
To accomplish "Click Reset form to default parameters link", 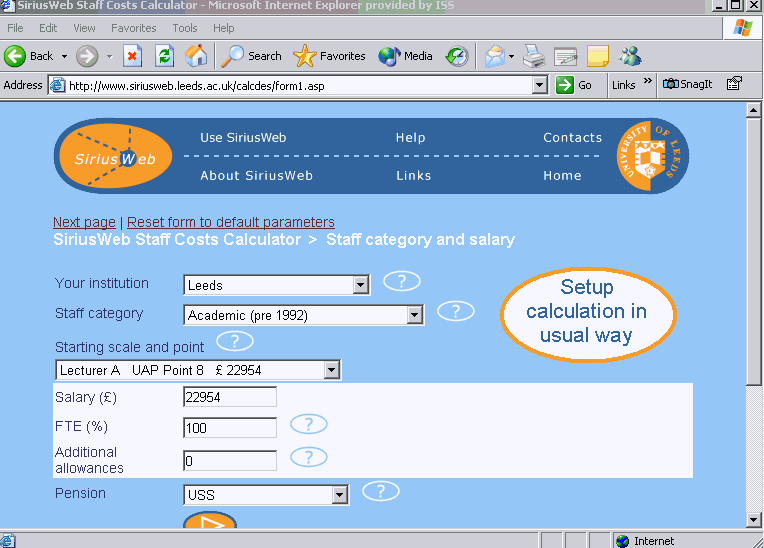I will coord(230,222).
